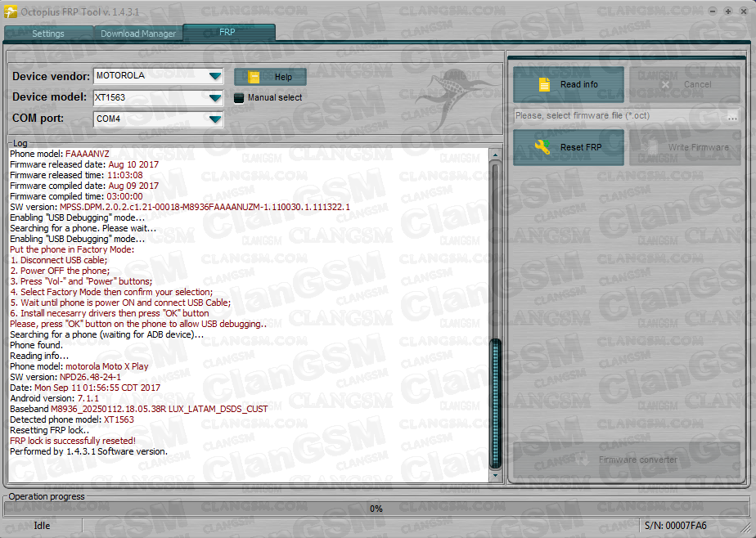Screen dimensions: 756x538
Task: Select the FRP tab
Action: point(227,32)
